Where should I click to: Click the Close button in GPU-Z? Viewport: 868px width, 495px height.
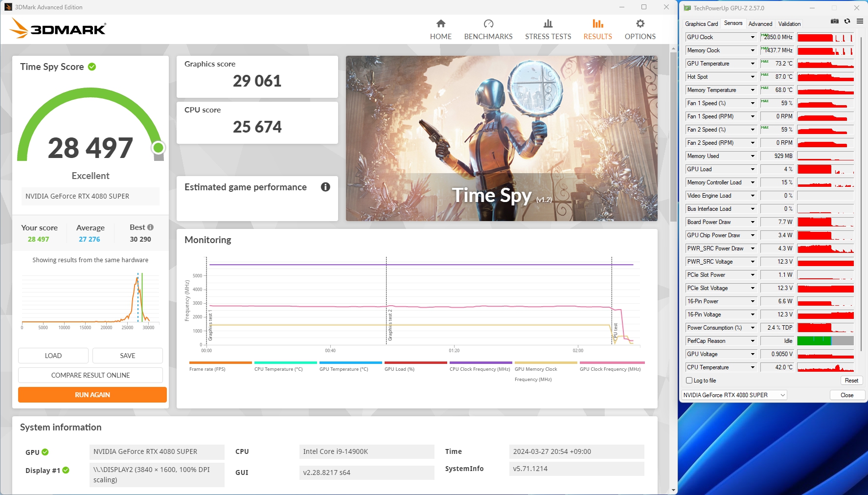pyautogui.click(x=847, y=395)
